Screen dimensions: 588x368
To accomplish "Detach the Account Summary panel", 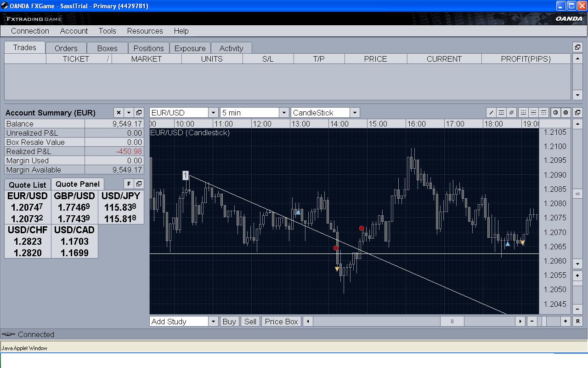I will coord(139,112).
